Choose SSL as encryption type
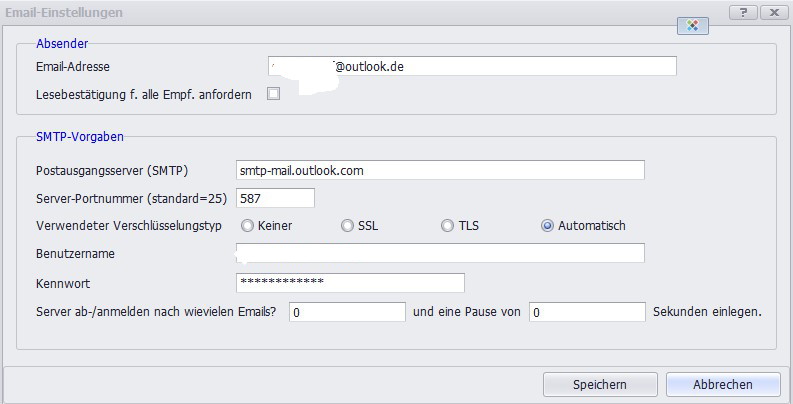The image size is (793, 404). [348, 226]
